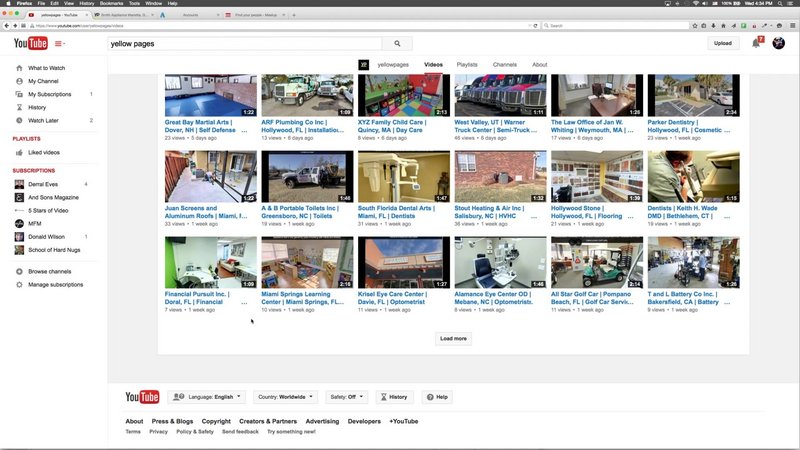The image size is (800, 450).
Task: Click the macOS Spotlight search icon
Action: (x=780, y=3)
